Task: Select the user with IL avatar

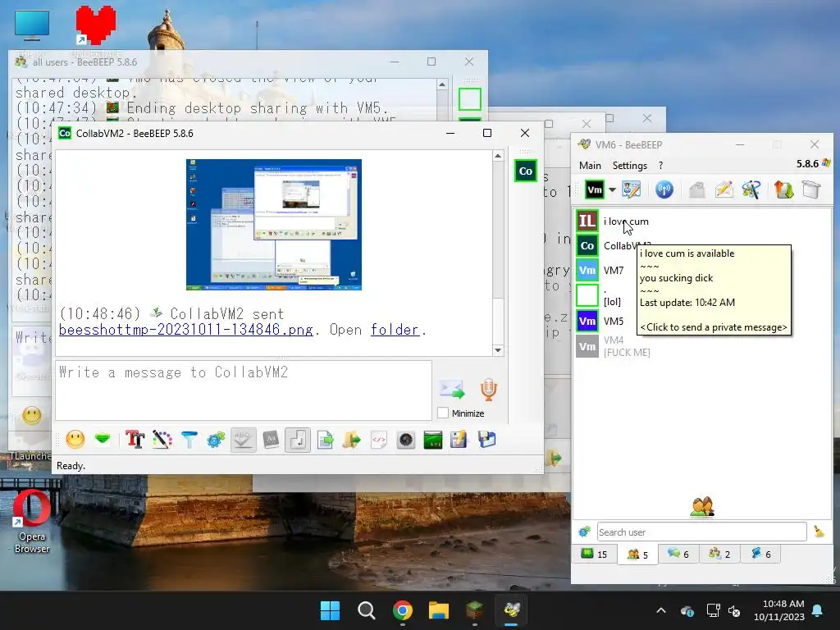Action: (703, 221)
